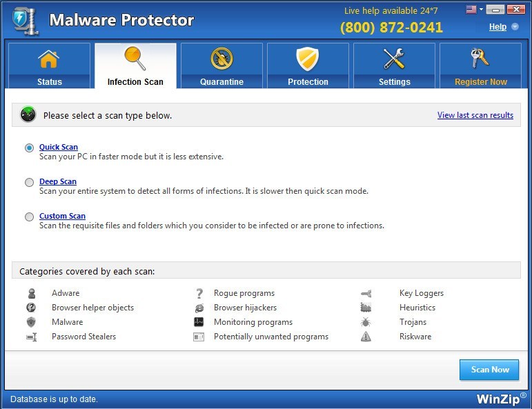This screenshot has width=532, height=409.
Task: Open View last scan results link
Action: point(475,115)
